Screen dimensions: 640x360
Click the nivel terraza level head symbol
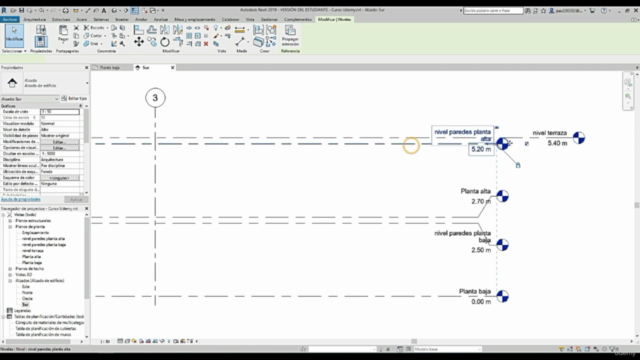(x=579, y=138)
